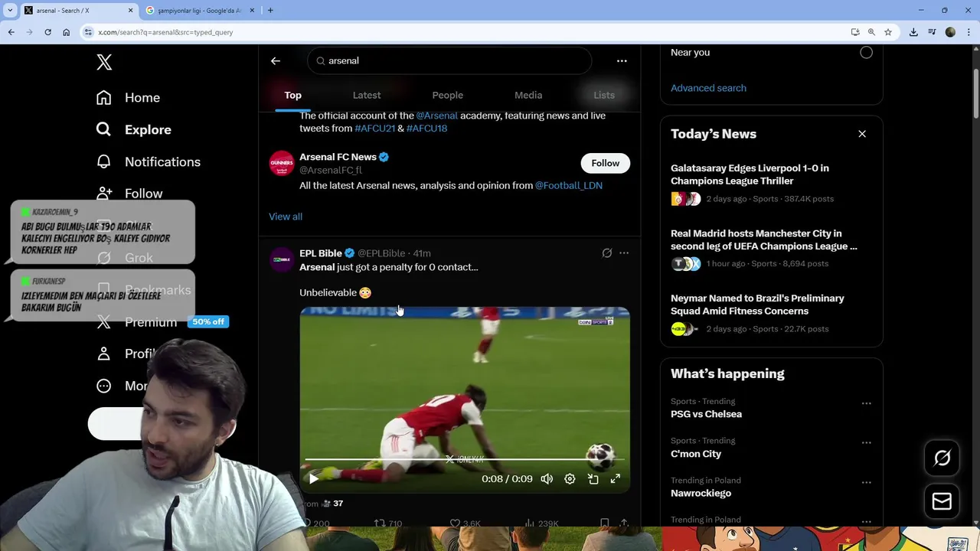Screen dimensions: 980x551
Task: Expand the tab search dropdown
Action: tap(10, 11)
